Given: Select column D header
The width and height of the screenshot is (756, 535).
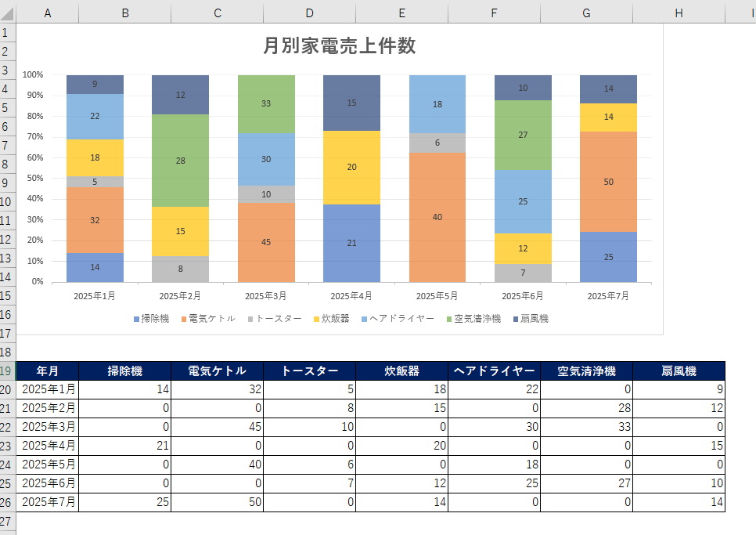Looking at the screenshot, I should coord(310,13).
